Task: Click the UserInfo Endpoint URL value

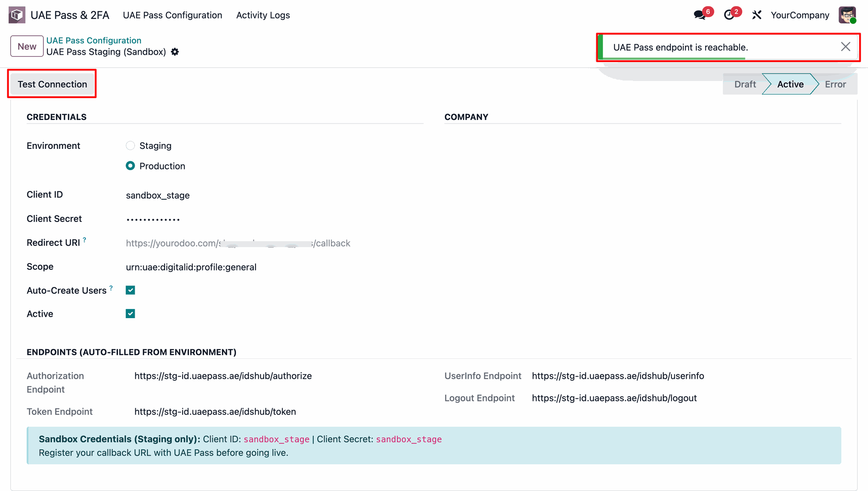Action: (618, 376)
